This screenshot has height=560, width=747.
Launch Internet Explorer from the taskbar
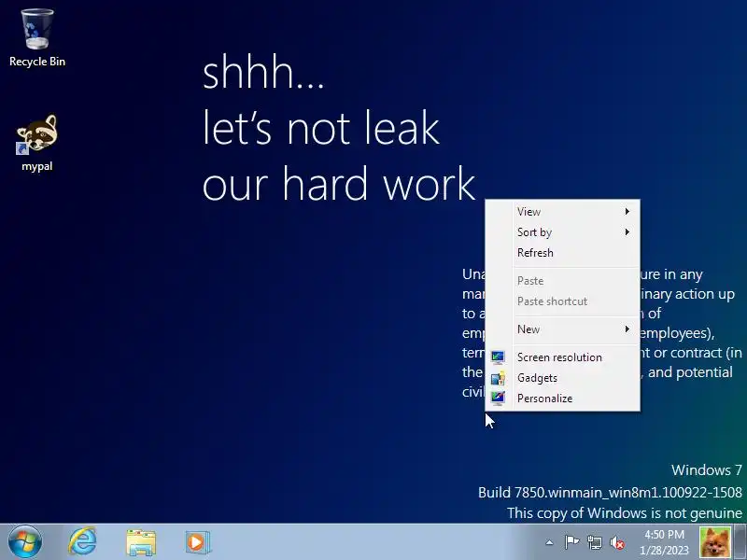82,542
